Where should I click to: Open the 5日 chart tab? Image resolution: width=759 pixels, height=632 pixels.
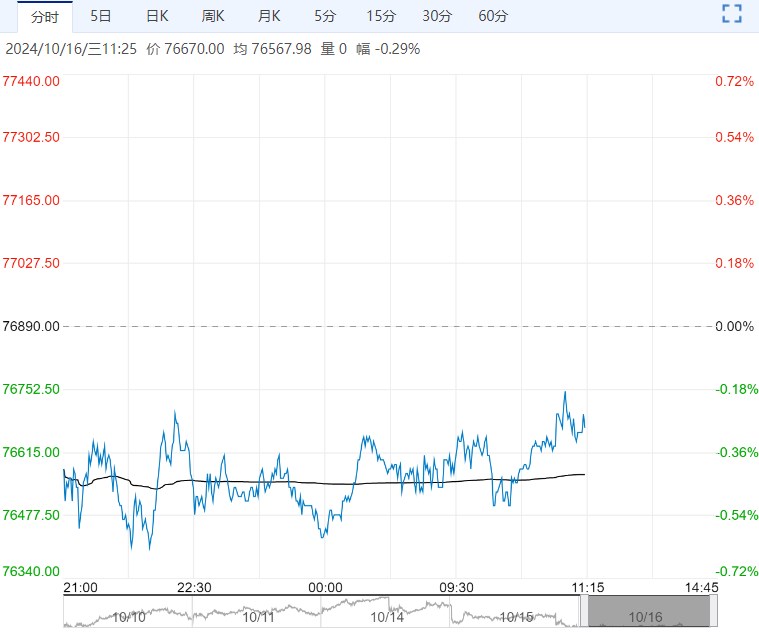(101, 16)
